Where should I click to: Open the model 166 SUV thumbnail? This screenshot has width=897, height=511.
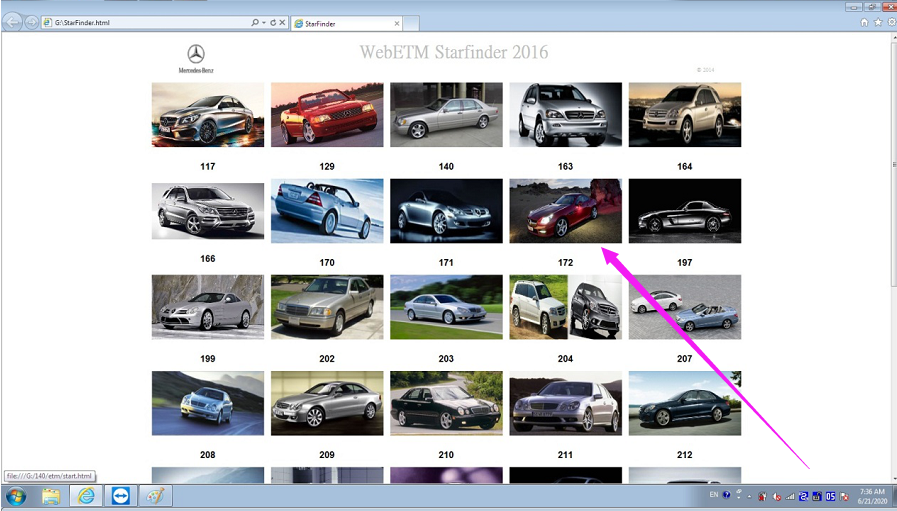(208, 211)
